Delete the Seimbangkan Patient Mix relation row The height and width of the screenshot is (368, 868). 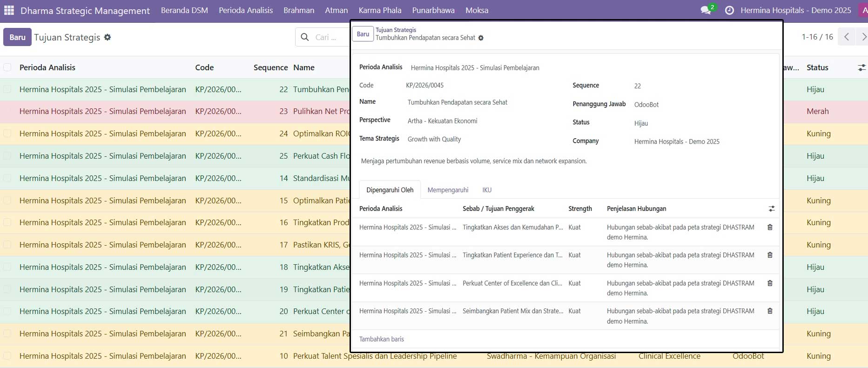(770, 311)
